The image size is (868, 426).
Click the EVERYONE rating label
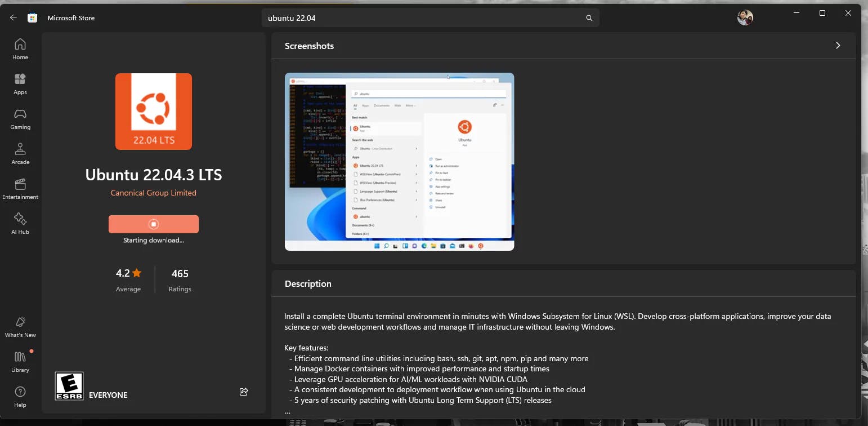tap(108, 395)
